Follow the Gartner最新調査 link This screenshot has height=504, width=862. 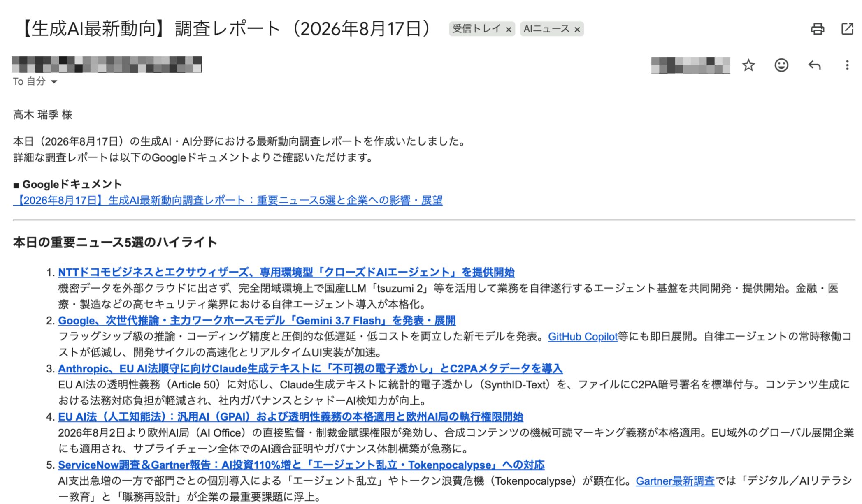tap(675, 481)
